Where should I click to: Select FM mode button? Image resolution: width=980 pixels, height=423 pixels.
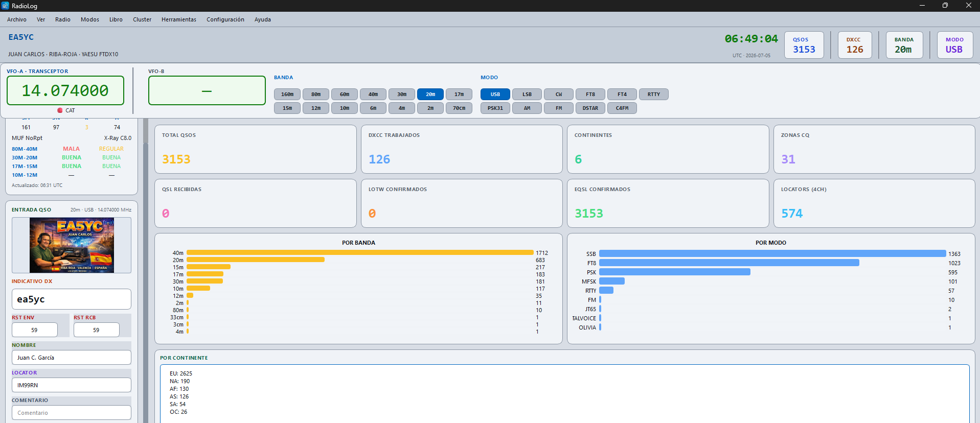pos(559,108)
